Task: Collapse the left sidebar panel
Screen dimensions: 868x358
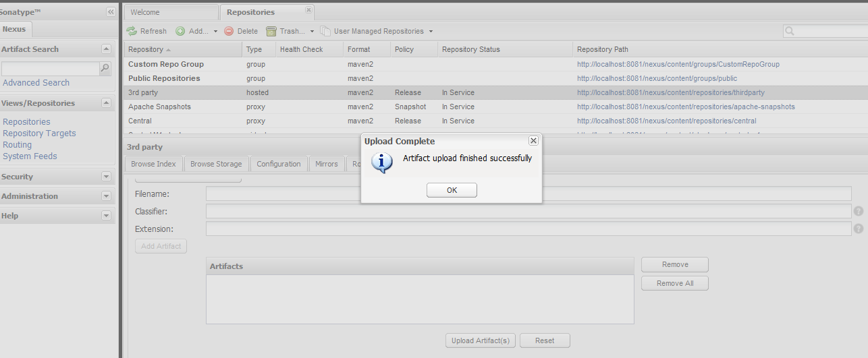Action: coord(111,12)
